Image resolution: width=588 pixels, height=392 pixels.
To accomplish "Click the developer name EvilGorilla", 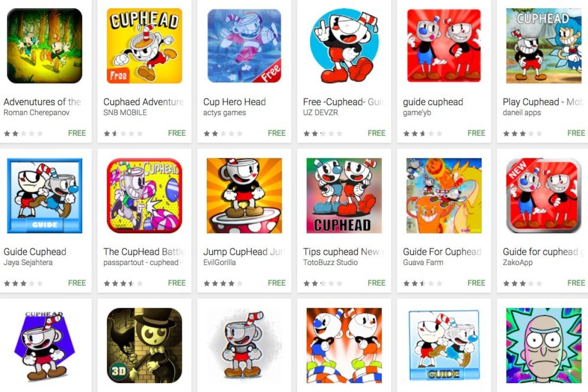I will pyautogui.click(x=220, y=263).
